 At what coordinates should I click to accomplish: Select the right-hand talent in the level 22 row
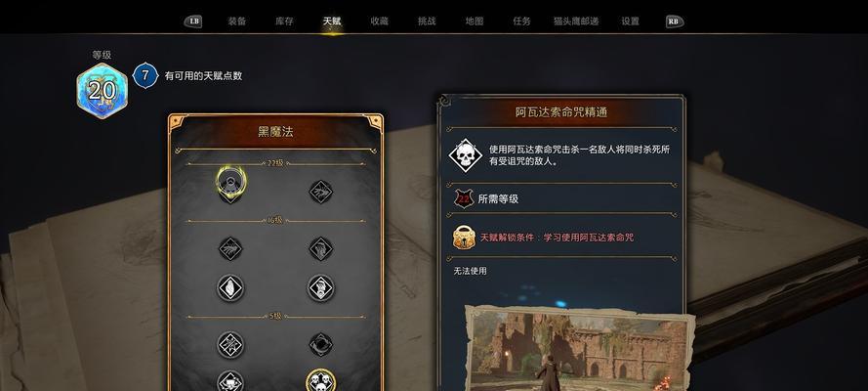(320, 192)
